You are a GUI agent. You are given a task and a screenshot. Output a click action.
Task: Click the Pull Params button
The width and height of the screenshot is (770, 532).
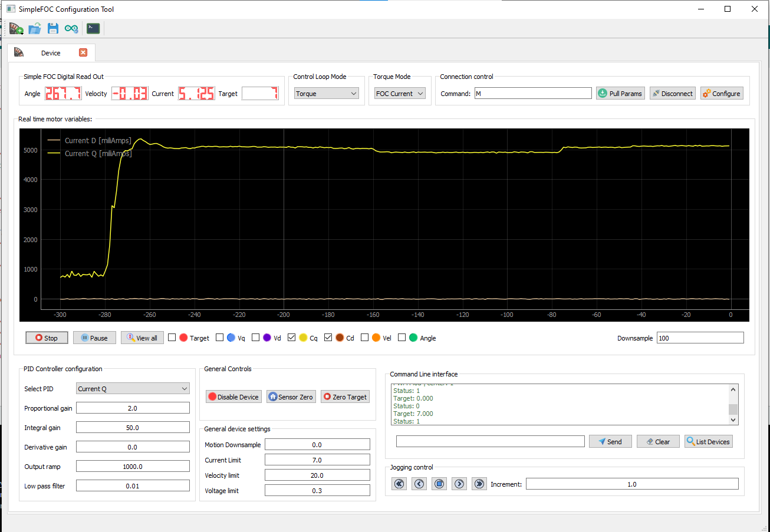click(x=620, y=93)
